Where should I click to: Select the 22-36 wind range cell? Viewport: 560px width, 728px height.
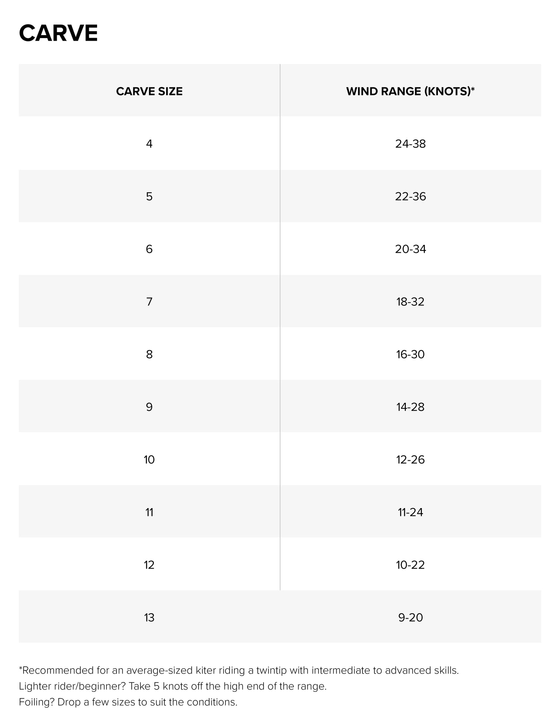(410, 196)
